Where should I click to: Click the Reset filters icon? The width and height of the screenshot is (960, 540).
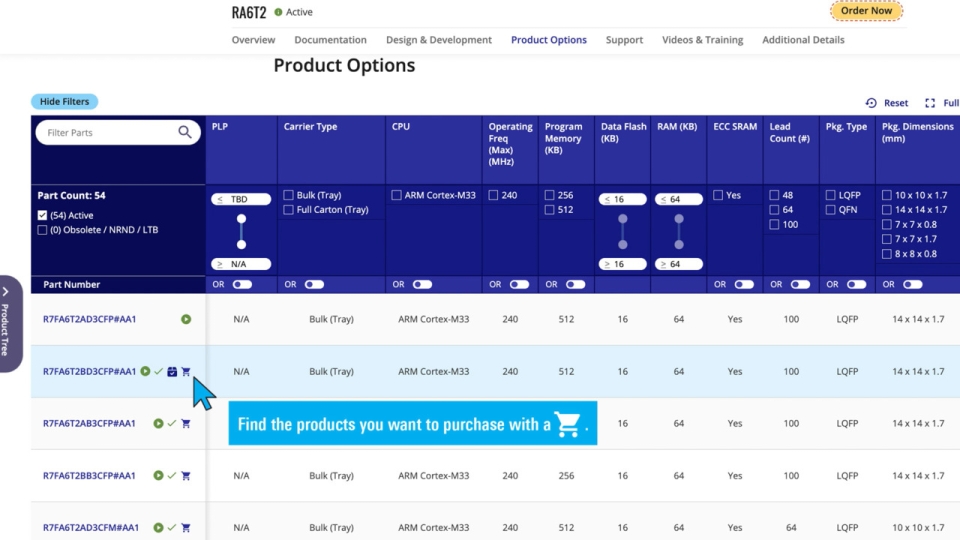click(x=871, y=103)
